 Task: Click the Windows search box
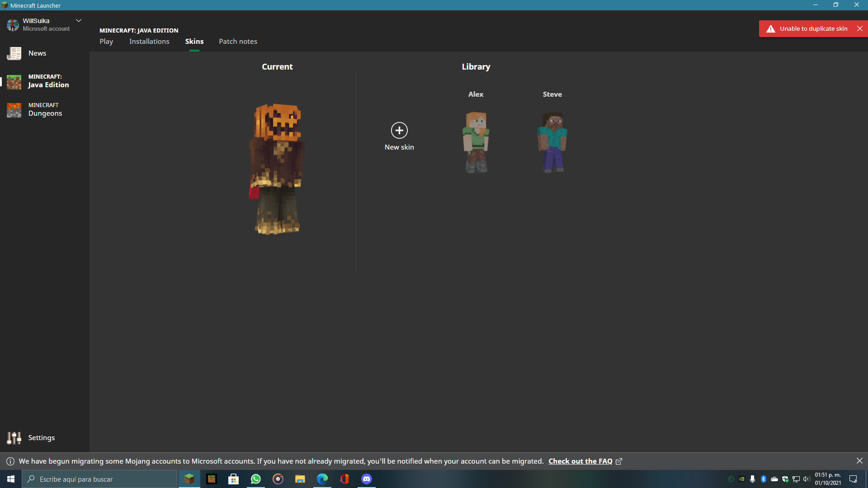[x=99, y=479]
